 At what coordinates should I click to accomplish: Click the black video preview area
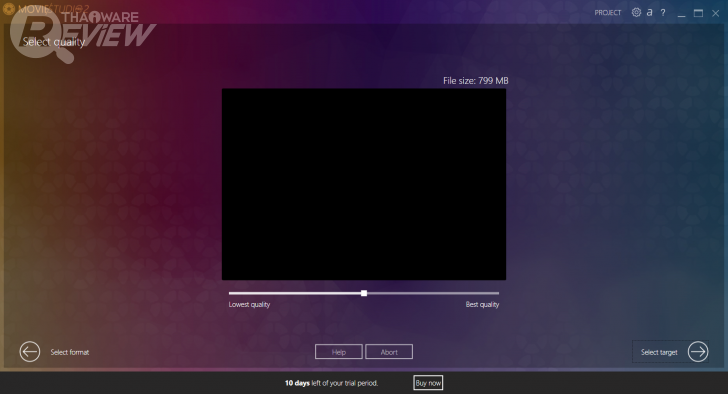(364, 184)
